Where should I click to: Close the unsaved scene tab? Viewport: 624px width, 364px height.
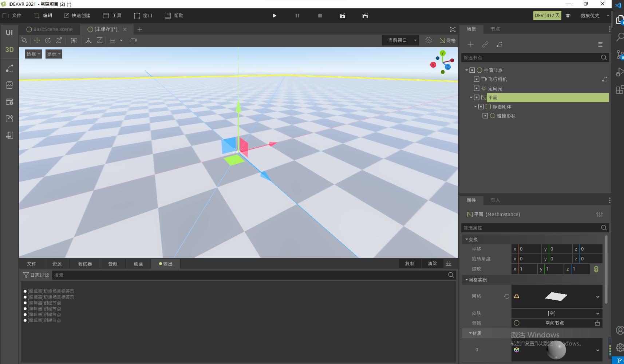(125, 29)
